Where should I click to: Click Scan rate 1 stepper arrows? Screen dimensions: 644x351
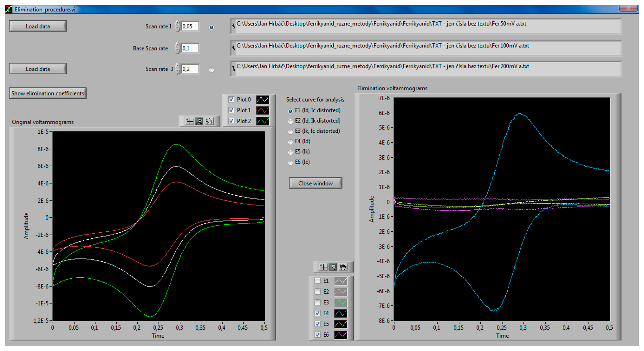click(178, 26)
